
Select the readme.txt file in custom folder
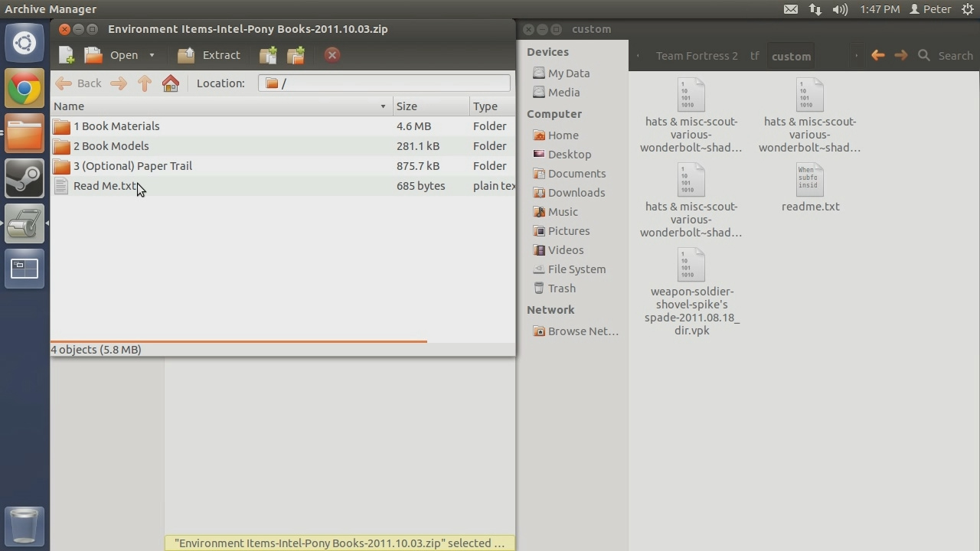pyautogui.click(x=810, y=188)
